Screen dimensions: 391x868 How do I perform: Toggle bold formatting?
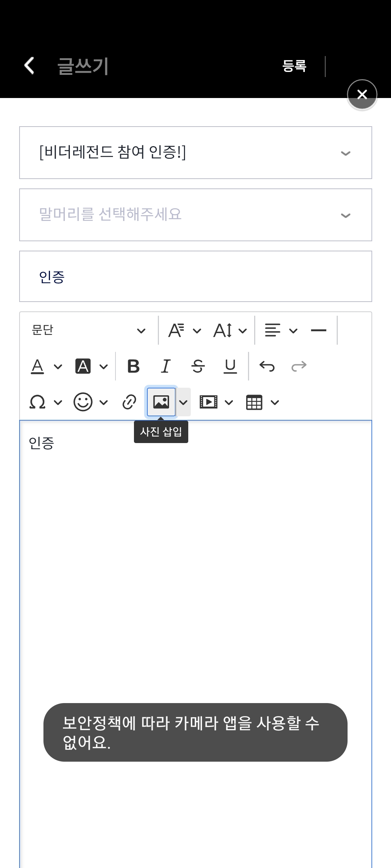point(134,366)
